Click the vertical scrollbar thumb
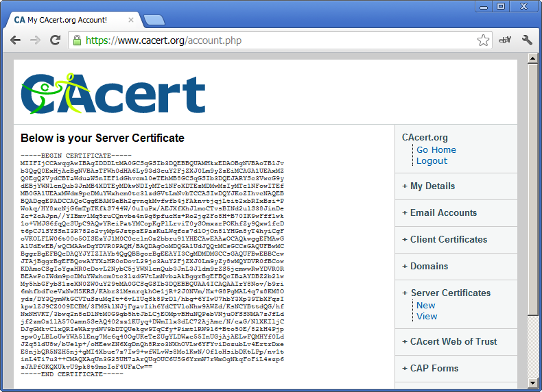542x392 pixels. click(532, 189)
